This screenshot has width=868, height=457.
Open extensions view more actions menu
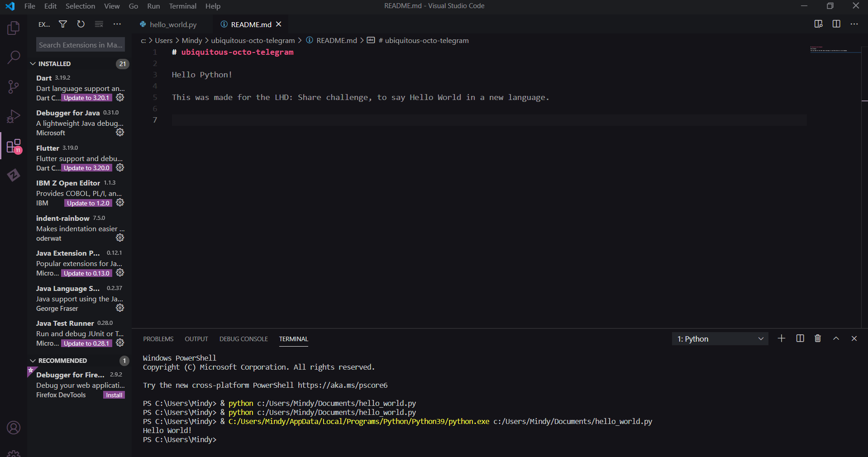point(117,24)
